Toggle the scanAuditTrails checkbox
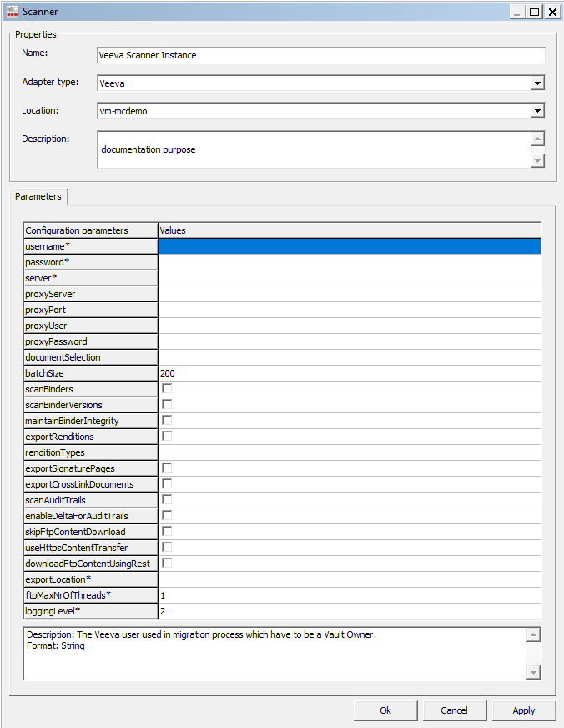This screenshot has height=728, width=564. 167,500
